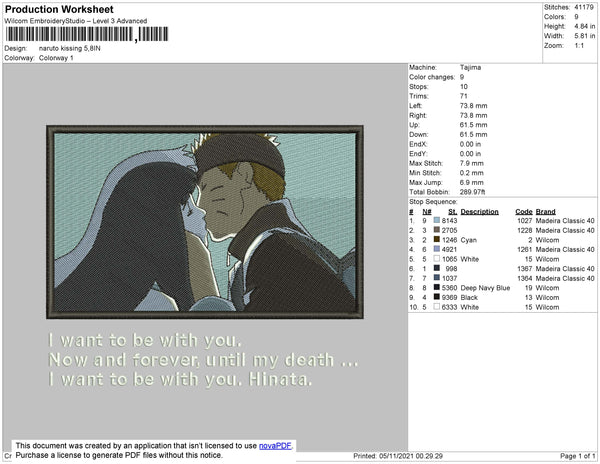The width and height of the screenshot is (600, 464).
Task: Click the 1246 Cyan color swatch
Action: tap(437, 239)
